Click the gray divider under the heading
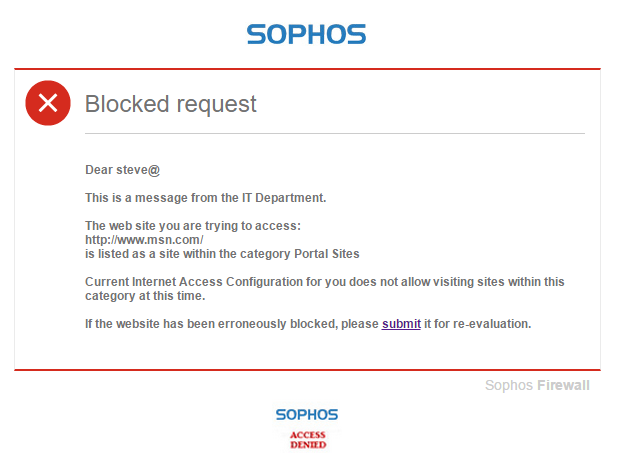Image resolution: width=634 pixels, height=461 pixels. [x=334, y=133]
